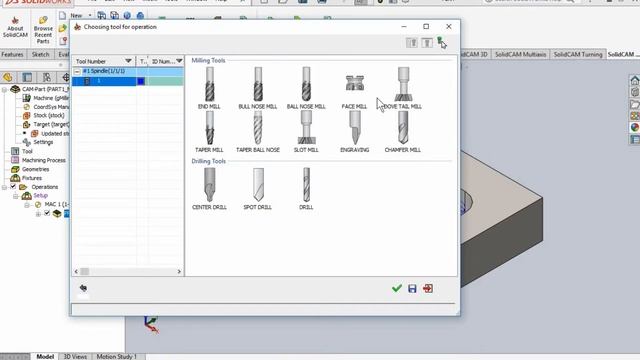
Task: Open the New dropdown arrow
Action: click(x=90, y=16)
